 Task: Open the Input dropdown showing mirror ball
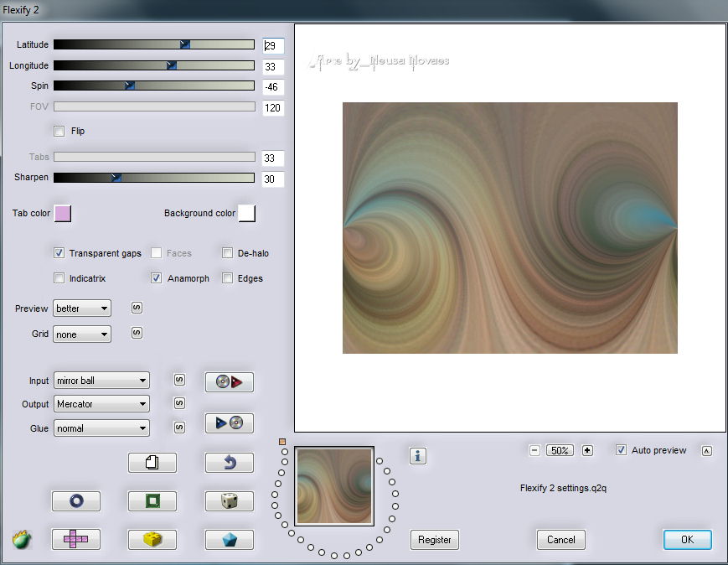point(101,381)
